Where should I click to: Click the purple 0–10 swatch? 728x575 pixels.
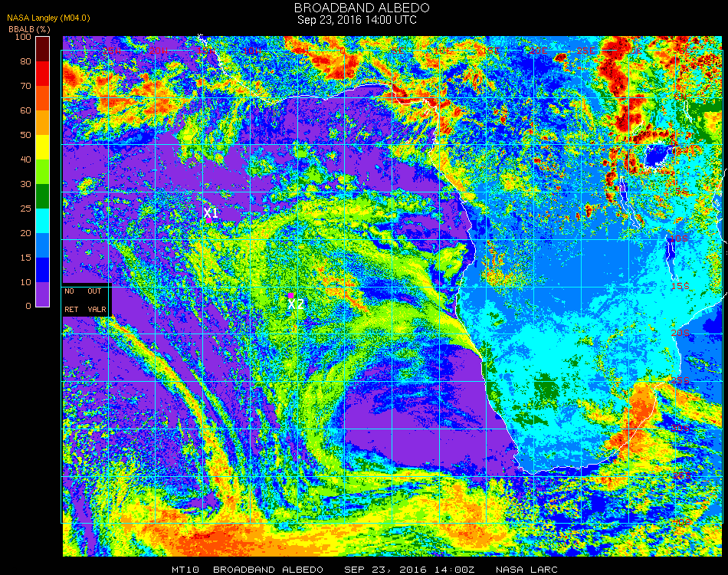pos(43,294)
